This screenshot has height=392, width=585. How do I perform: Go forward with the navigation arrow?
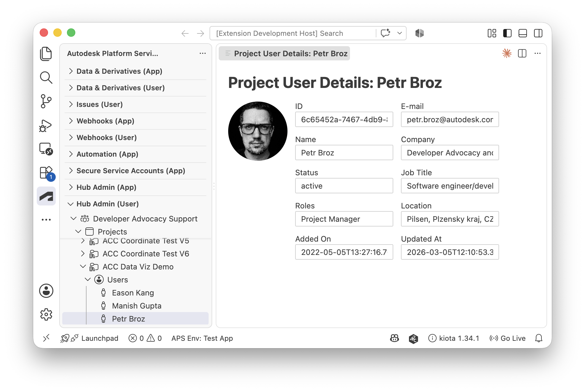point(201,33)
